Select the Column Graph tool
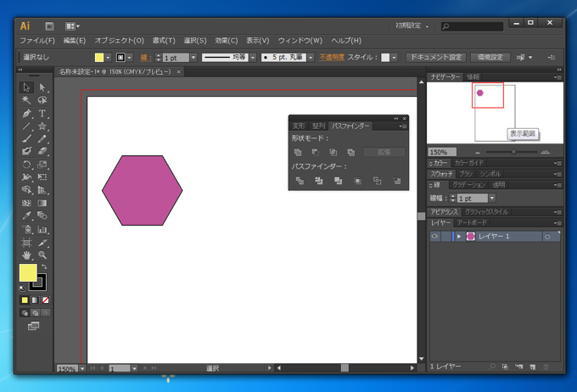This screenshot has width=577, height=392. point(42,229)
